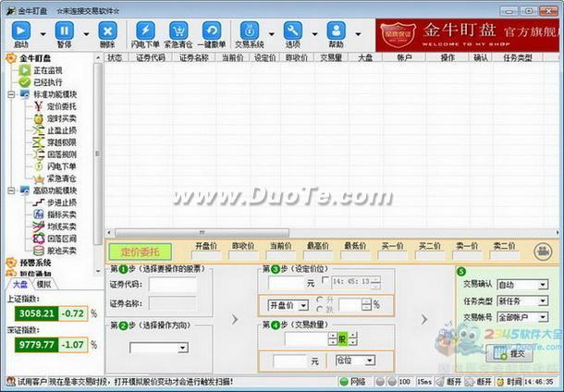Switch to the 大盘 tab
Viewport: 564px width, 392px height.
click(20, 284)
